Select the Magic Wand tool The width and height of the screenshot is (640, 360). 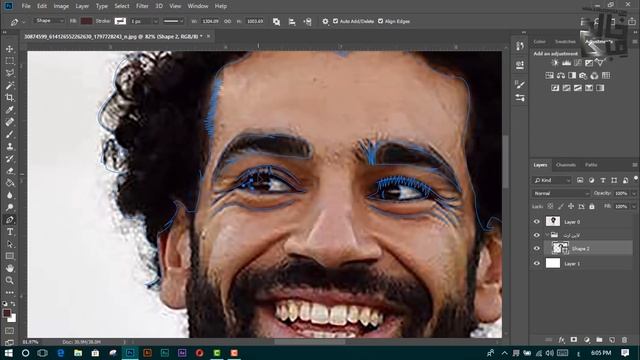[9, 85]
